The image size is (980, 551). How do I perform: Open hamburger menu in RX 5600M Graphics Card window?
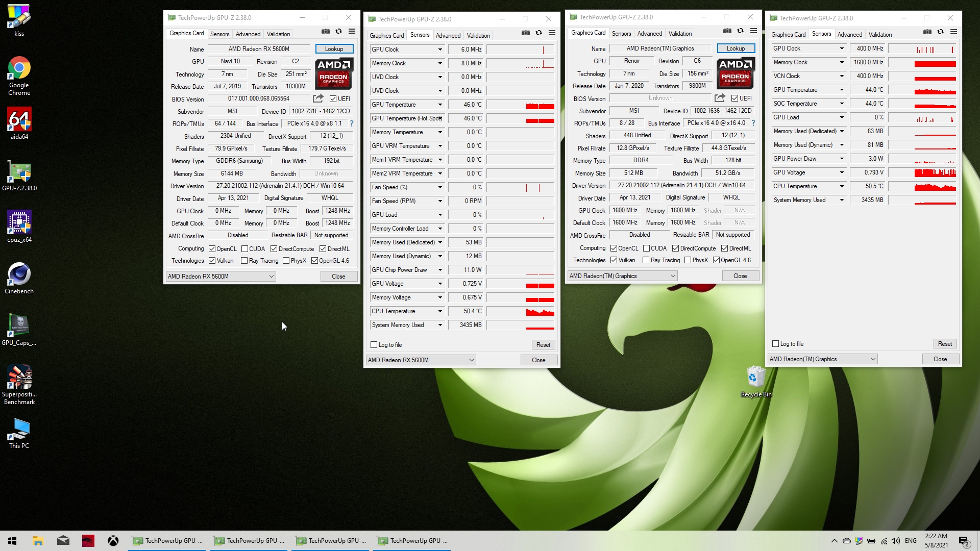click(352, 32)
